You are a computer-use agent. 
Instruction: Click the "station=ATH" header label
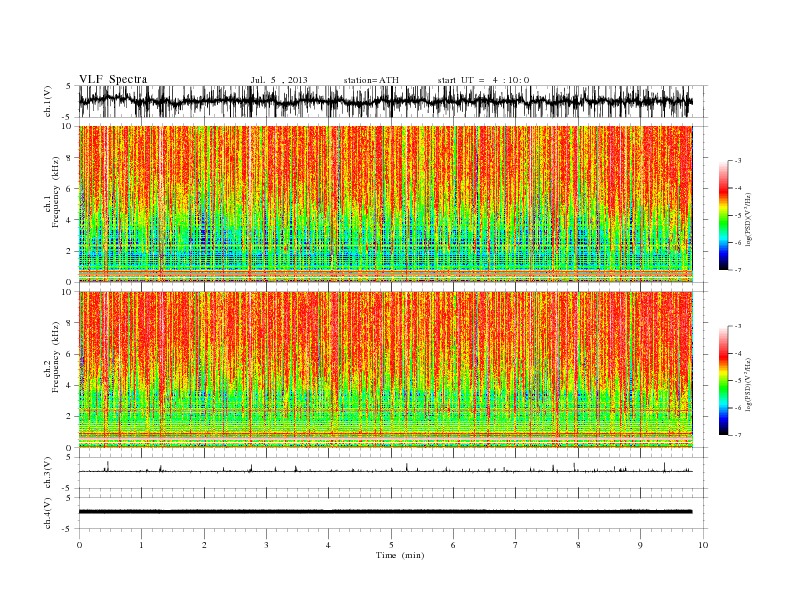coord(371,80)
